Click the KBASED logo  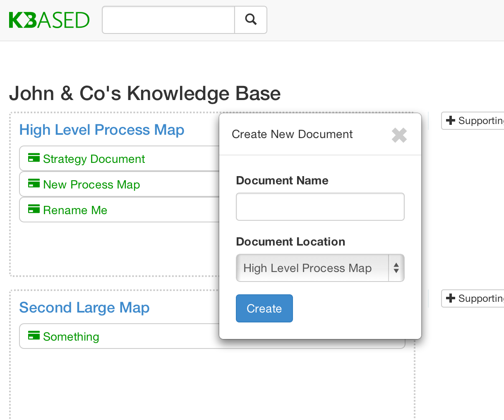(x=49, y=20)
